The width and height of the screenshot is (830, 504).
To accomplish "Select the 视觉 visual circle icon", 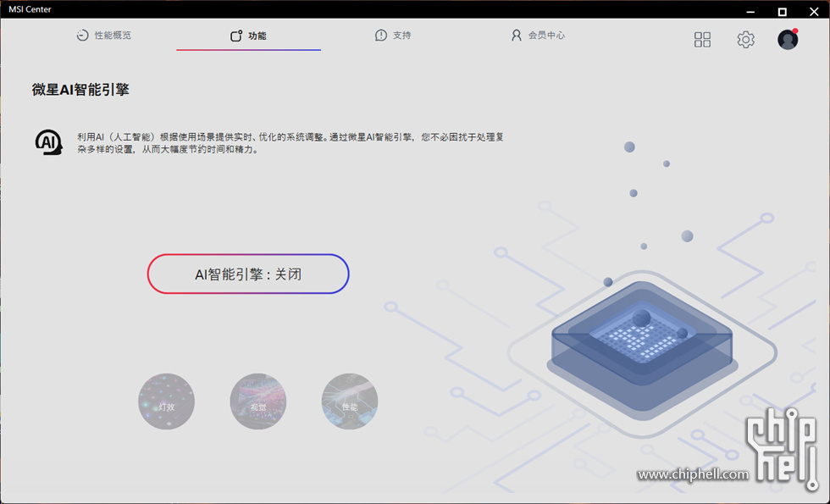I will coord(258,402).
